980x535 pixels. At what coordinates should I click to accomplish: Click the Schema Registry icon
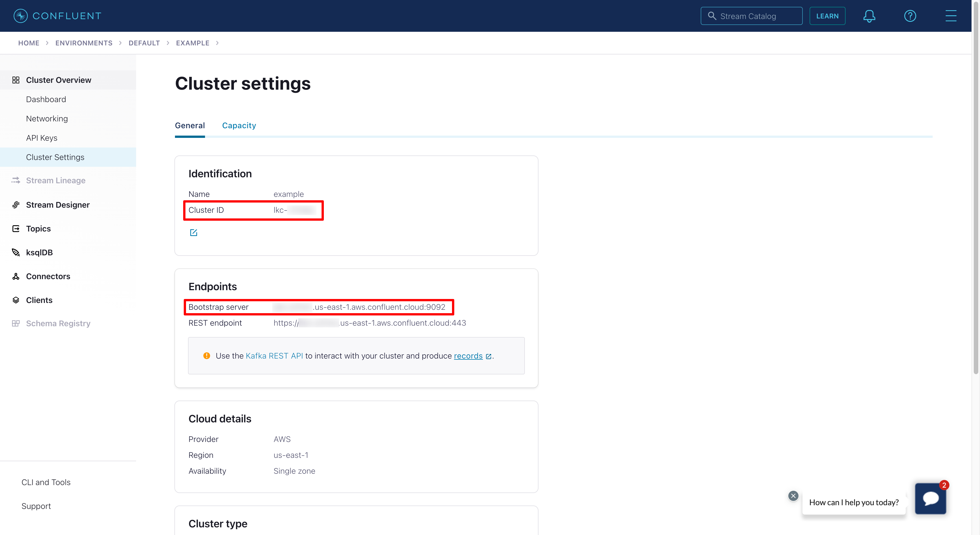click(x=16, y=323)
